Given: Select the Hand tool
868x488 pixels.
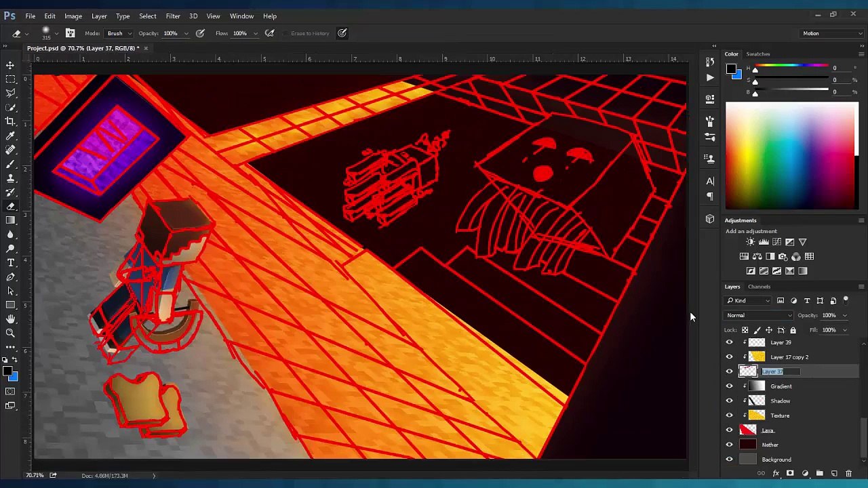Looking at the screenshot, I should coord(10,319).
